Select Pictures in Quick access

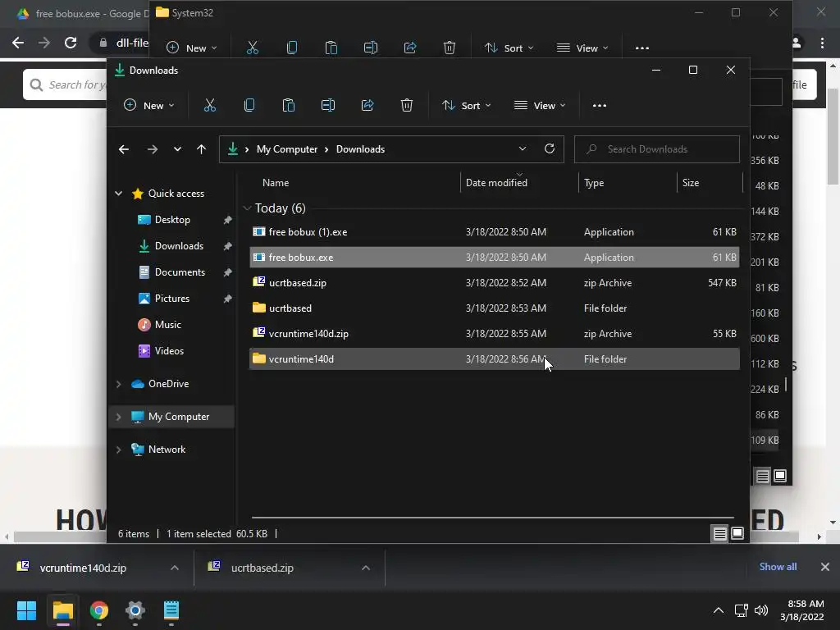[172, 299]
